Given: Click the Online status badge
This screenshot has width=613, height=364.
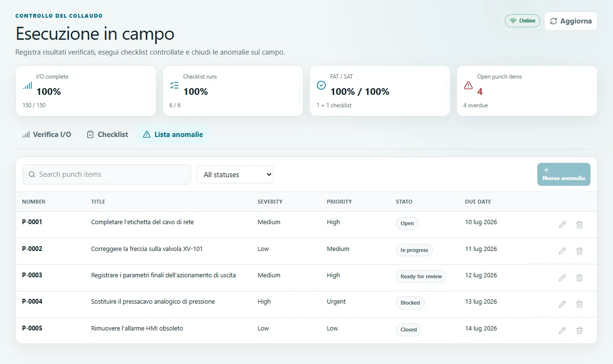Looking at the screenshot, I should point(522,21).
